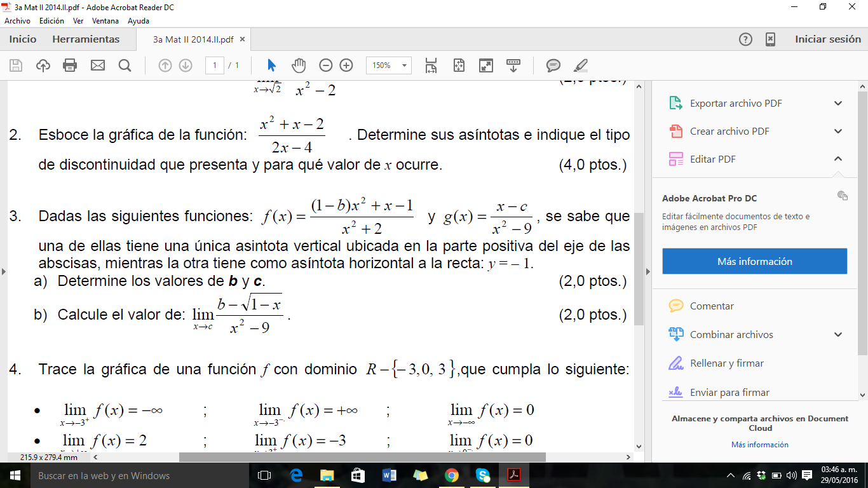This screenshot has height=488, width=868.
Task: Open the 150% zoom level dropdown
Action: click(x=388, y=65)
